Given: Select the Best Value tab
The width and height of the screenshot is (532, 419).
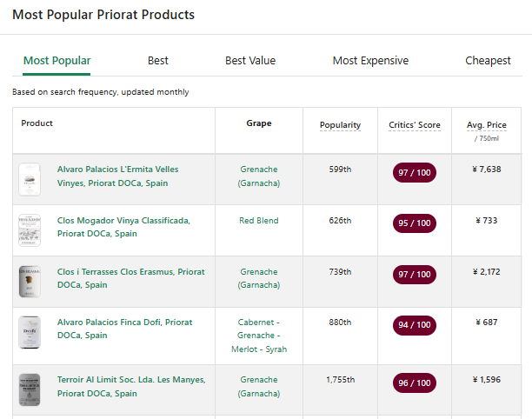Looking at the screenshot, I should (250, 61).
